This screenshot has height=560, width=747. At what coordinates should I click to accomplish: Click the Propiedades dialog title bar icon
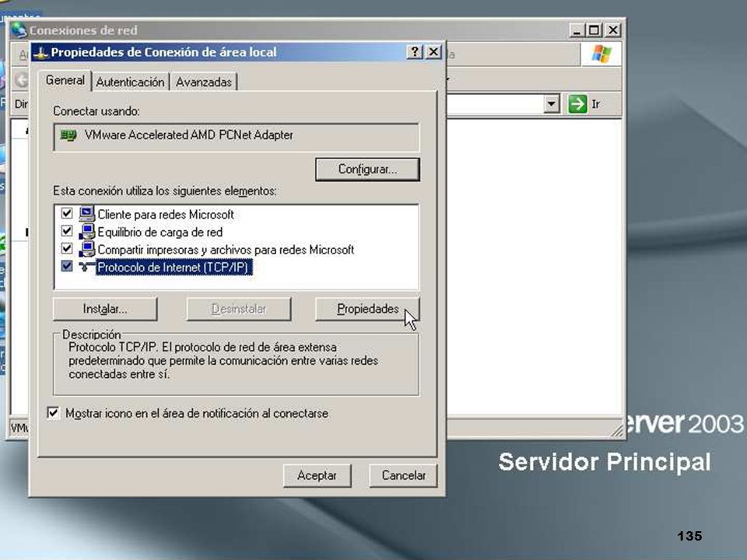coord(41,52)
